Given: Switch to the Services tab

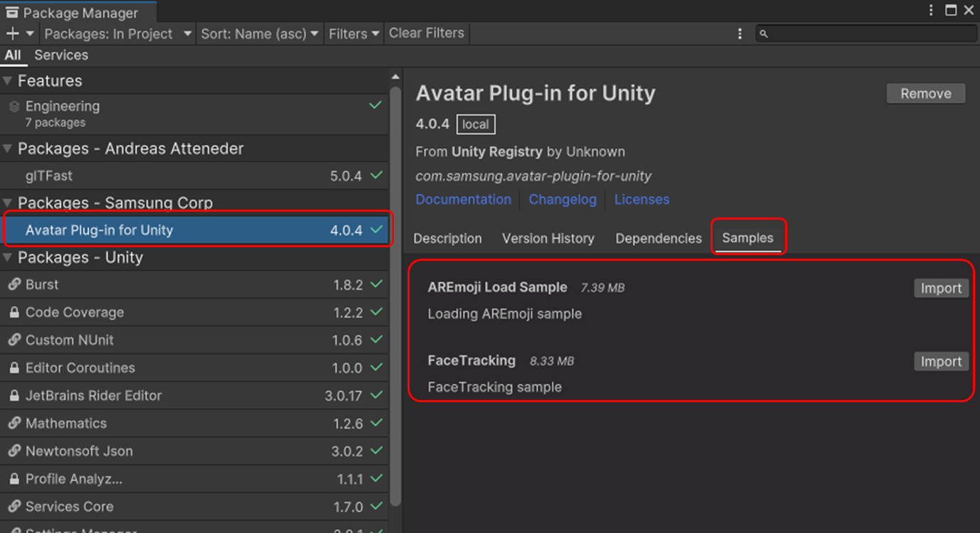Looking at the screenshot, I should (61, 55).
